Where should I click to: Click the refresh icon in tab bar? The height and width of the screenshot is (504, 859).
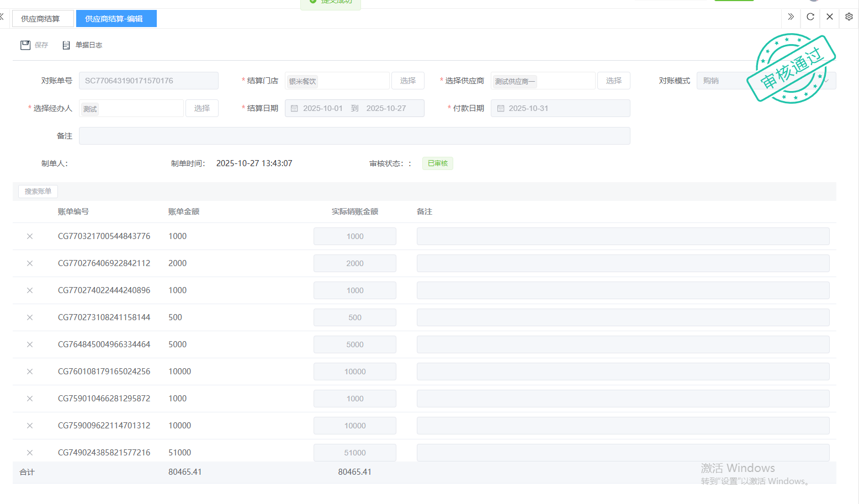tap(810, 17)
